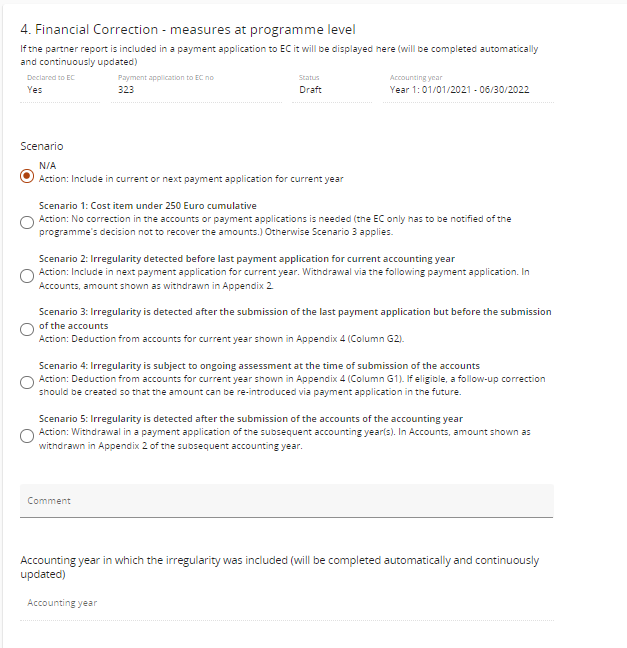Select the Scenario 3 radio button

[28, 328]
